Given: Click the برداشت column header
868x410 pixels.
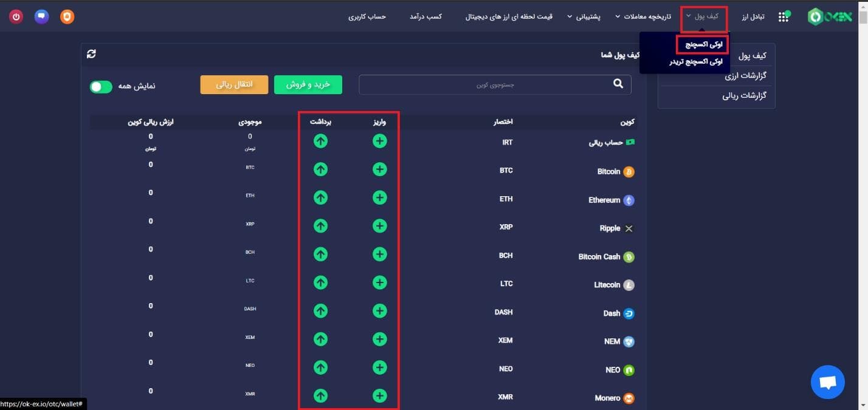Looking at the screenshot, I should click(320, 122).
